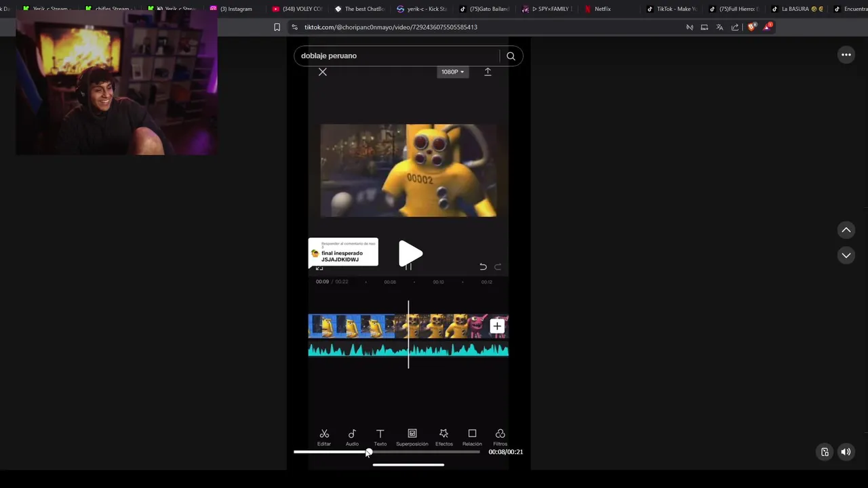Image resolution: width=868 pixels, height=488 pixels.
Task: Select the Filtros tool
Action: click(500, 437)
